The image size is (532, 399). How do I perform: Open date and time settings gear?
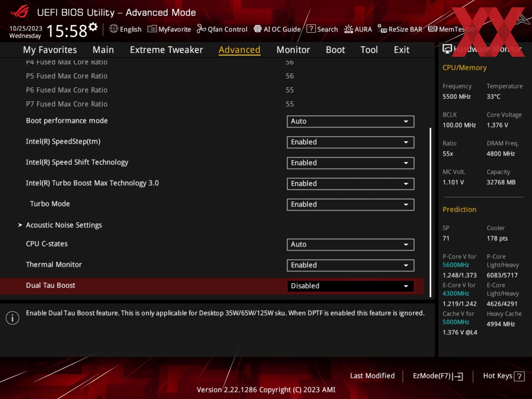(93, 27)
